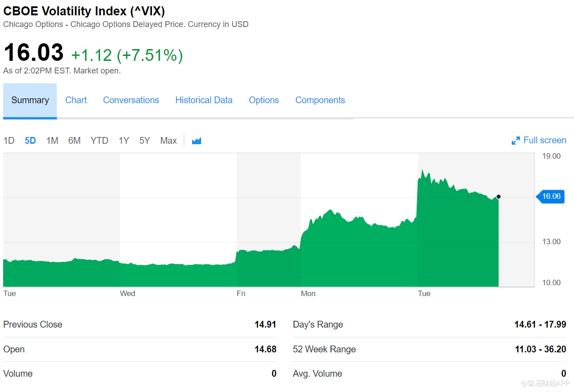Pick the 1Y chart range
Image resolution: width=574 pixels, height=392 pixels.
(x=124, y=141)
